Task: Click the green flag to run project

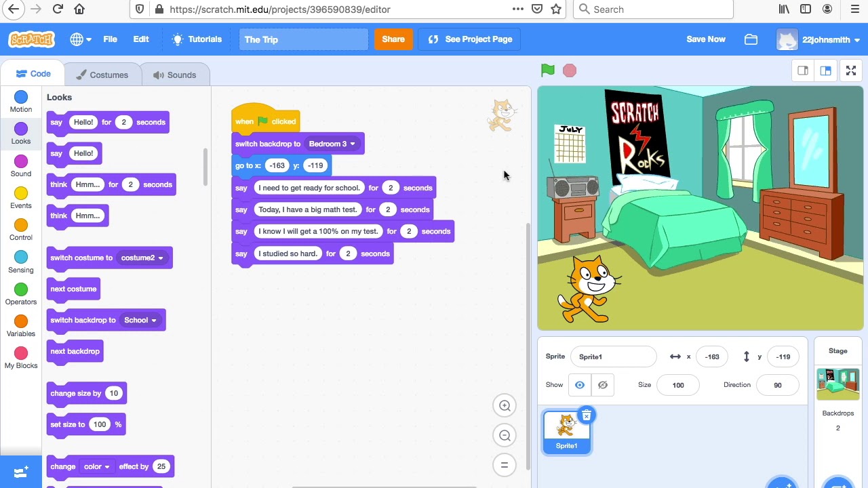Action: (548, 70)
